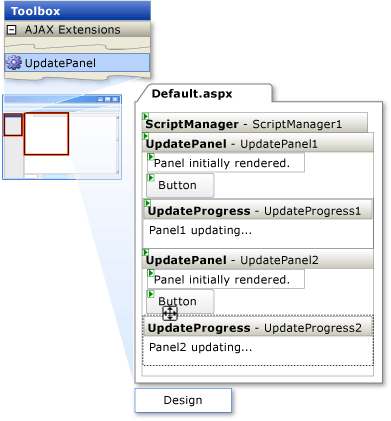Click the Button inside UpdatePanel2
This screenshot has height=421, width=391.
tap(180, 301)
